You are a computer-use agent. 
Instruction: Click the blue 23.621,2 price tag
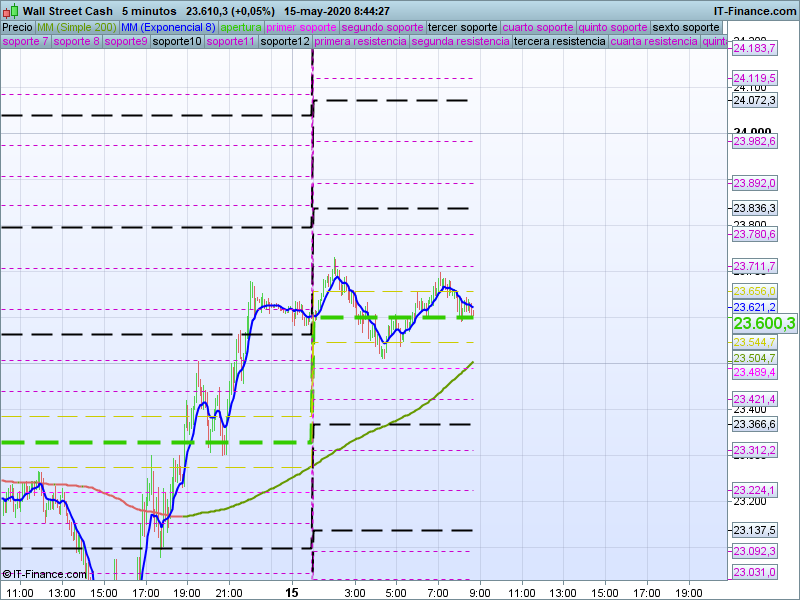(754, 307)
